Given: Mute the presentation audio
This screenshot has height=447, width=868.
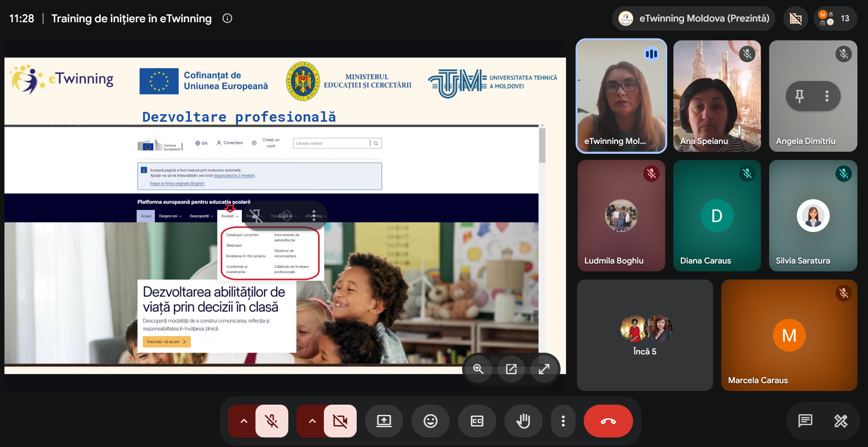Looking at the screenshot, I should 285,216.
